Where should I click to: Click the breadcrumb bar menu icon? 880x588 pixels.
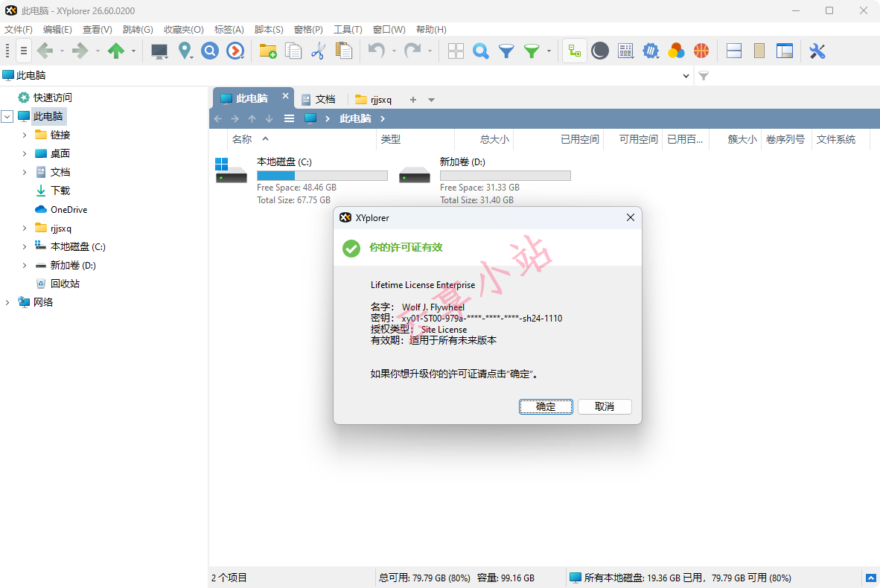(289, 119)
